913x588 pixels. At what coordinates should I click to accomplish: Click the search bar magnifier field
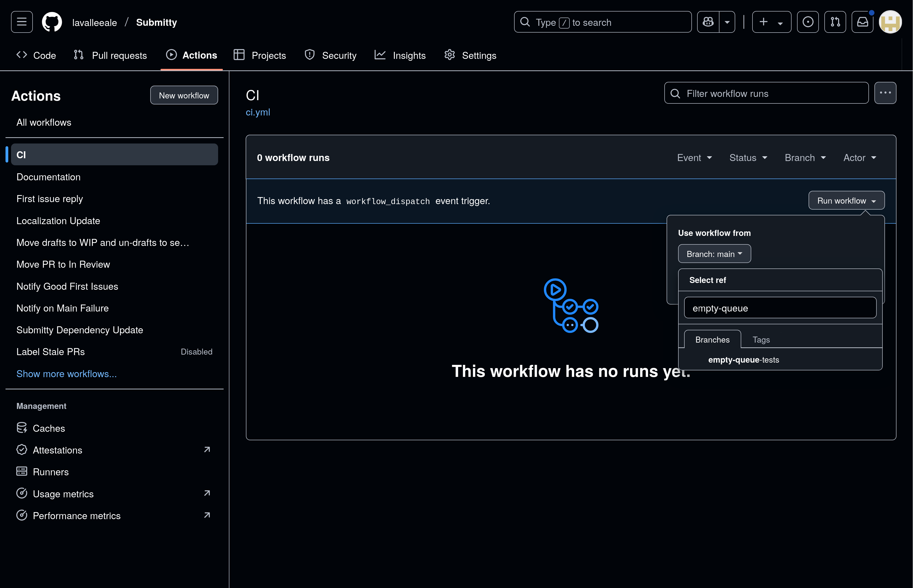[603, 22]
